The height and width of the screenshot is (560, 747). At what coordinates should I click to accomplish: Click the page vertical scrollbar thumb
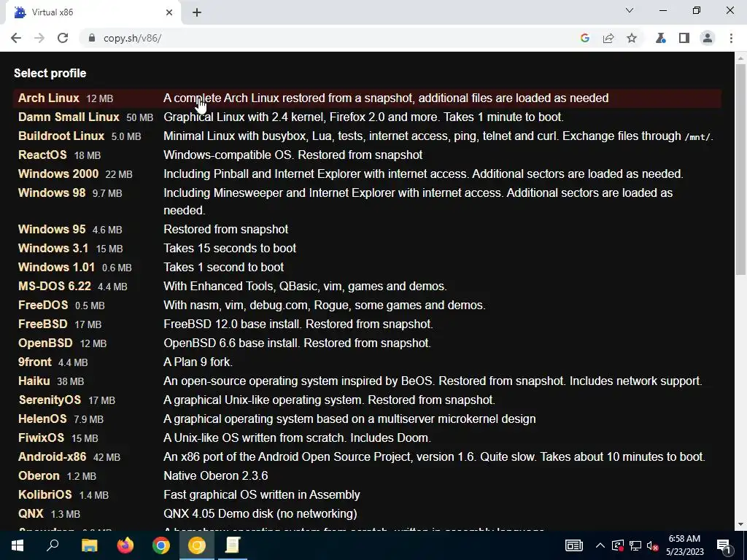point(740,169)
